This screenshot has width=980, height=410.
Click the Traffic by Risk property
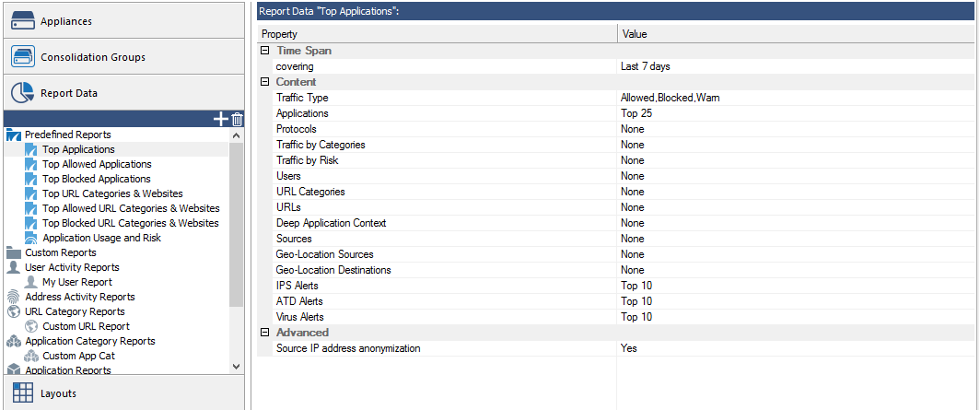307,160
